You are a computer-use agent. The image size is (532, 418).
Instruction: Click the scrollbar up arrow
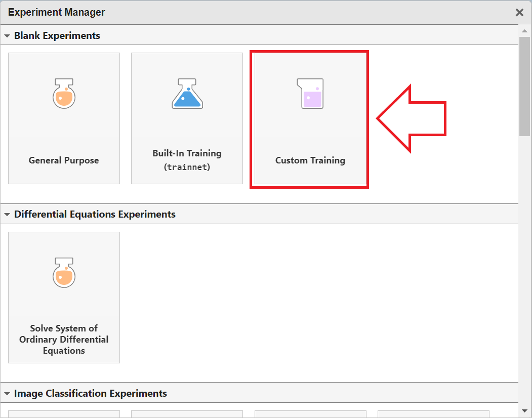click(524, 31)
